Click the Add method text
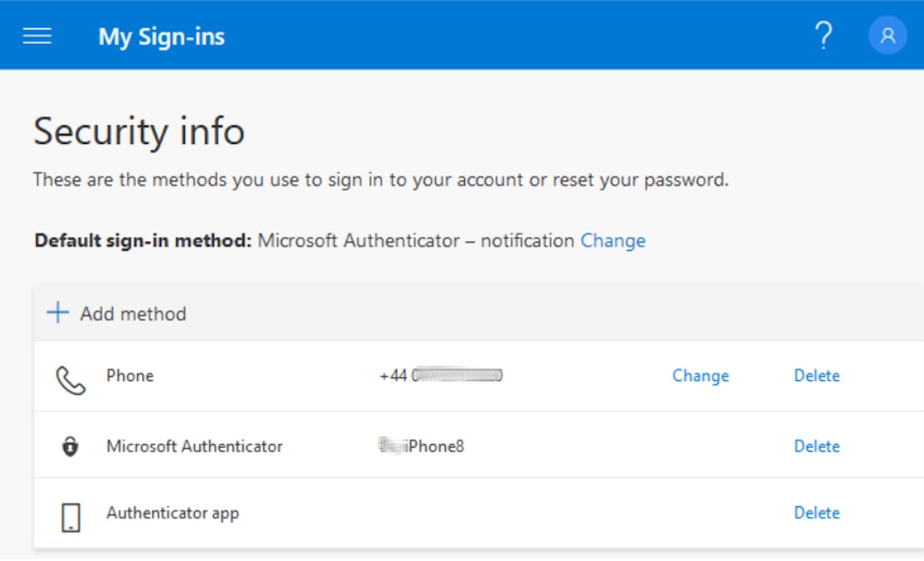924x561 pixels. coord(133,314)
